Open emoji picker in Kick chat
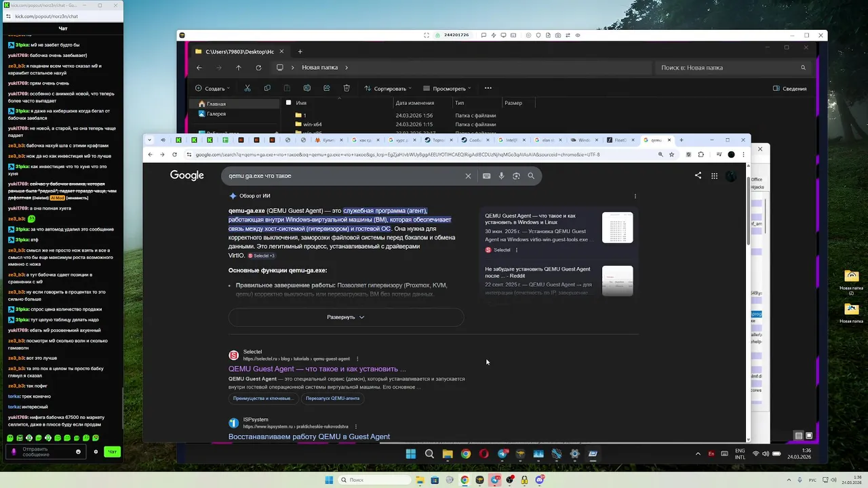The height and width of the screenshot is (488, 868). 78,451
